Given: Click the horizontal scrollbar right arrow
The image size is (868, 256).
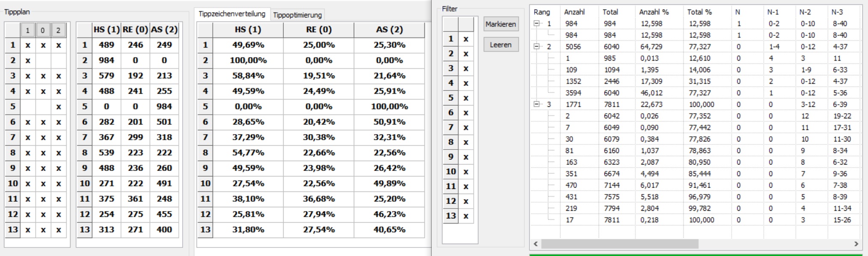Looking at the screenshot, I should (856, 244).
